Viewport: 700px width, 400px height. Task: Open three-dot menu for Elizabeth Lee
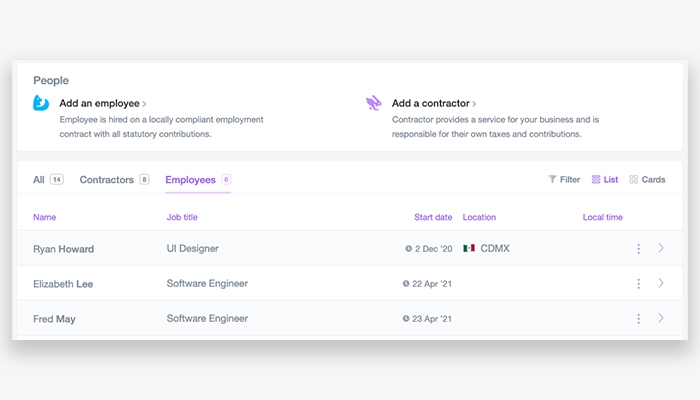pos(638,283)
